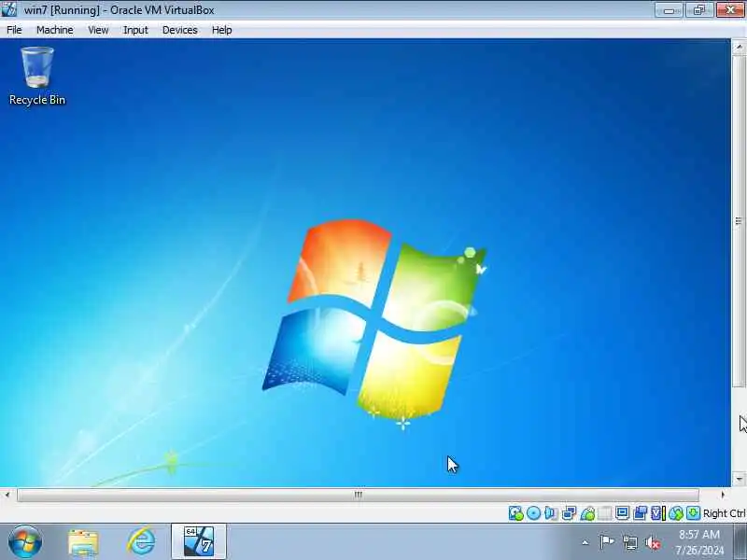Open the Machine menu
Viewport: 747px width, 560px height.
tap(55, 30)
